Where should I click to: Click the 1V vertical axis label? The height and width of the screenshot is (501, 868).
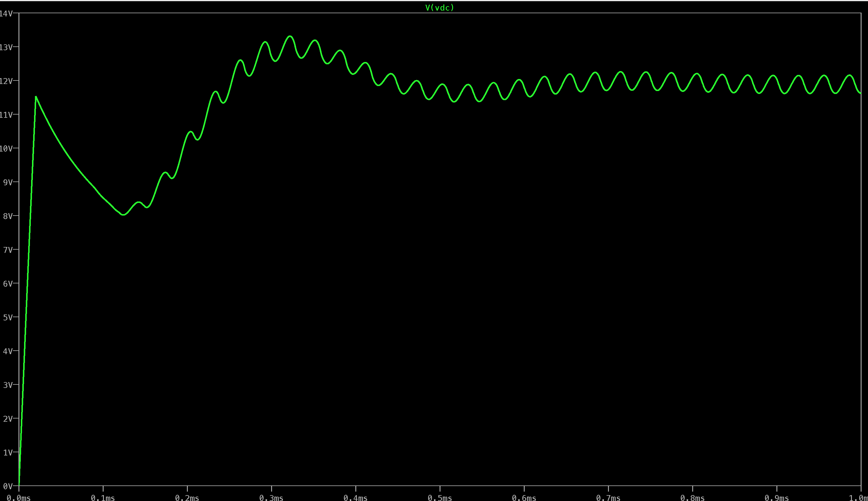pyautogui.click(x=8, y=452)
